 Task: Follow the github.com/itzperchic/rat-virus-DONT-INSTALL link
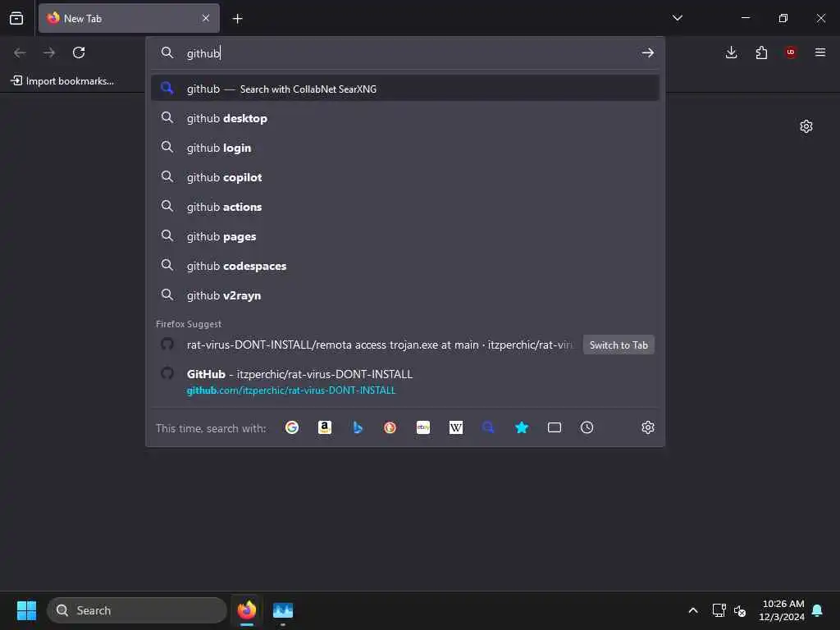click(291, 390)
